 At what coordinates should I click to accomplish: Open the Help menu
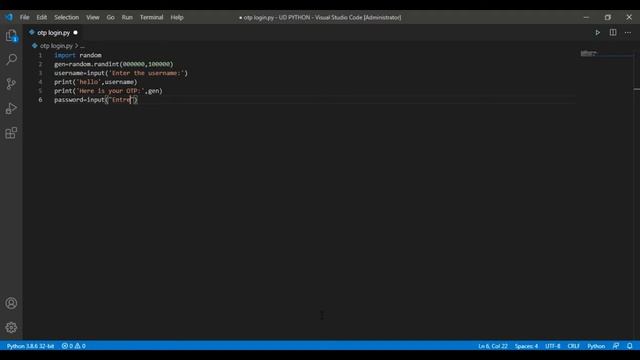[x=177, y=17]
